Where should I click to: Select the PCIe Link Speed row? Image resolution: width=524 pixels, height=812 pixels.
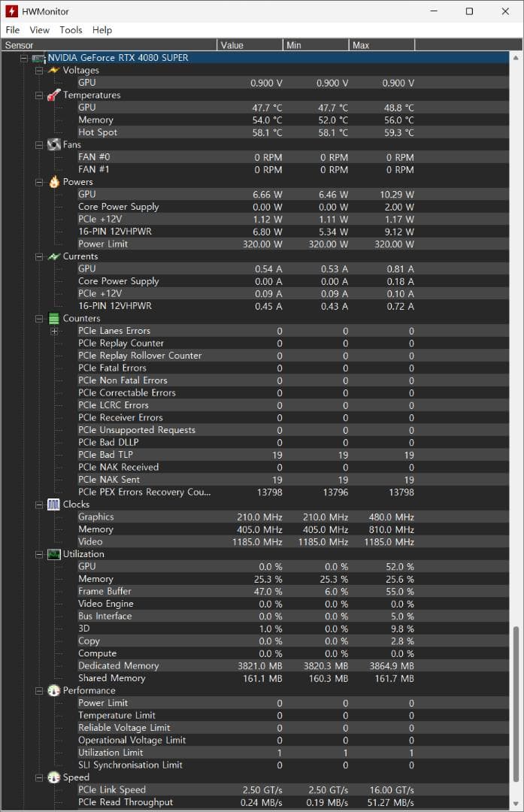point(292,789)
